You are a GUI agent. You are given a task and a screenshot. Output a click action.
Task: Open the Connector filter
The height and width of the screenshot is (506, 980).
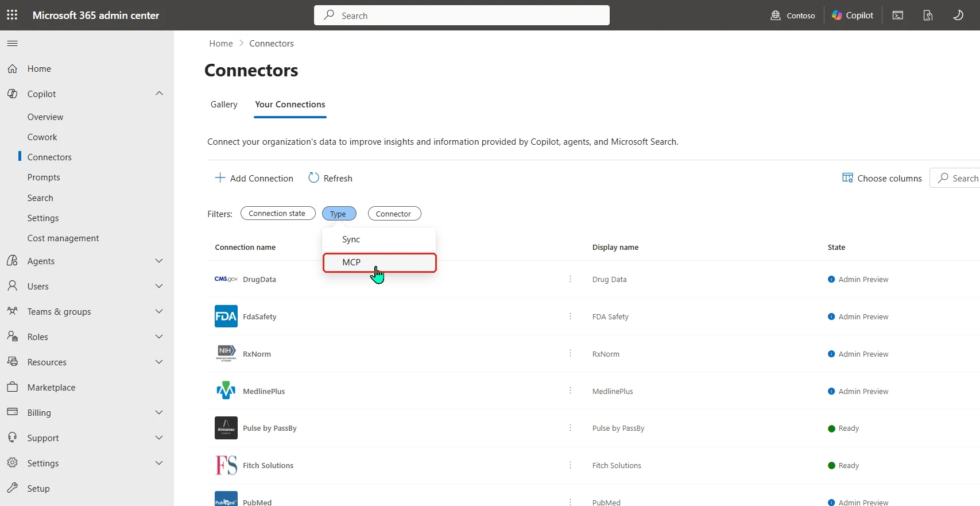coord(394,214)
